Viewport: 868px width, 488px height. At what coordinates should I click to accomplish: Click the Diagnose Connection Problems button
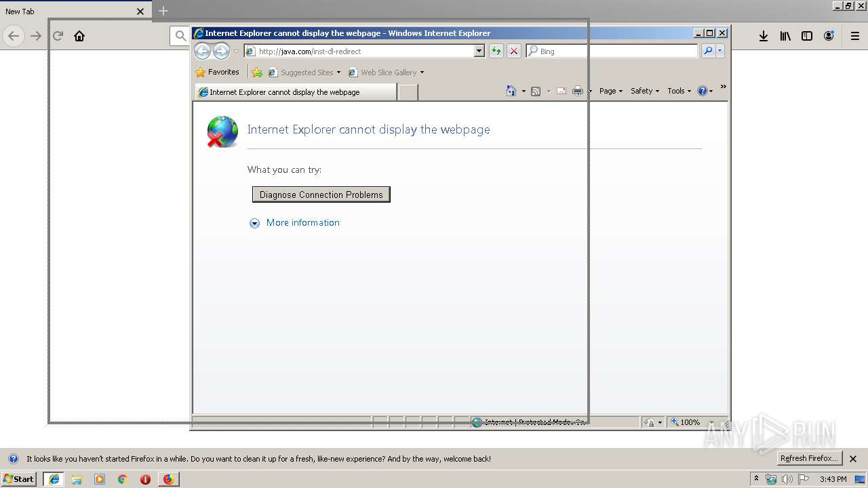click(321, 195)
